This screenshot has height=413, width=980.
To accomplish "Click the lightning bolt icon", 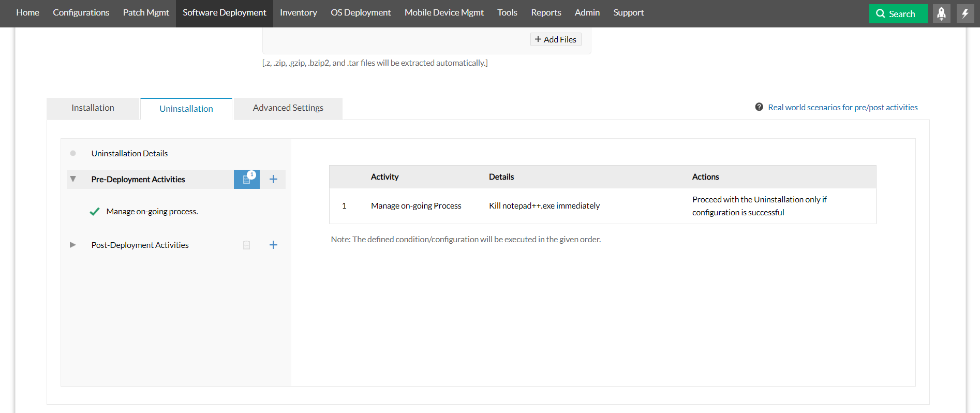I will tap(965, 13).
